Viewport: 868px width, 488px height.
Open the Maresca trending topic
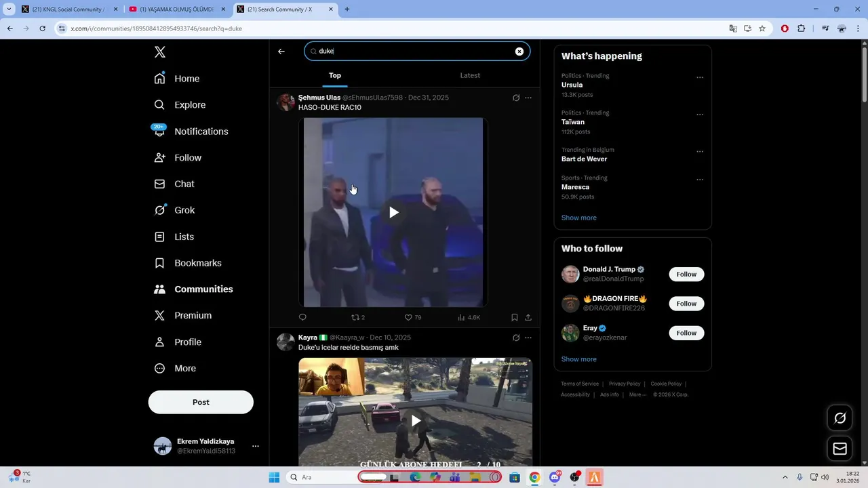576,187
